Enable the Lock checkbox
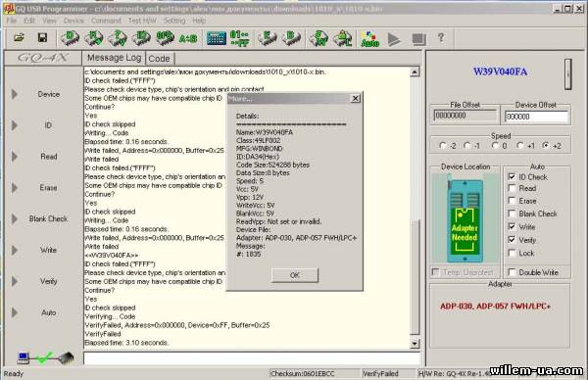 (512, 253)
